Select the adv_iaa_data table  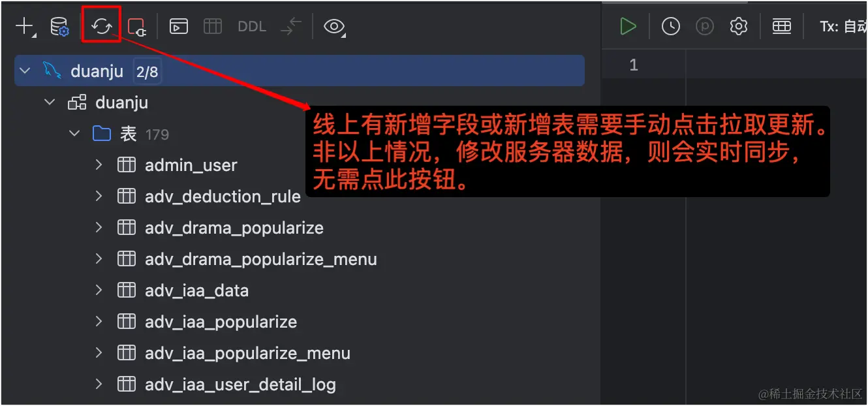click(x=196, y=290)
